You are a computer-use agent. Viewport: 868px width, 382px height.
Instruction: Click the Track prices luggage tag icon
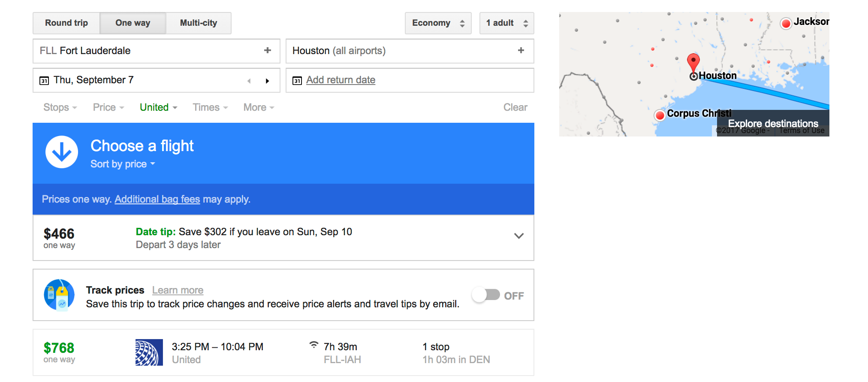point(59,295)
